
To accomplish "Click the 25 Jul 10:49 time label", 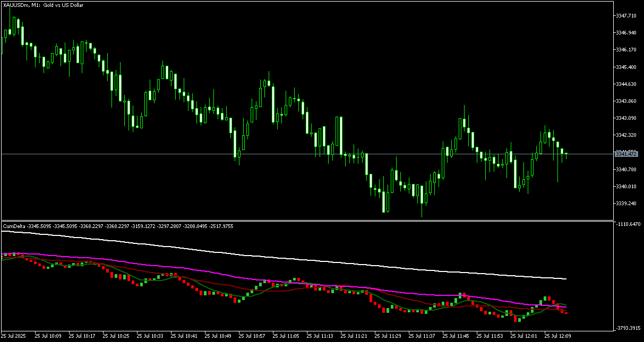I will (218, 336).
